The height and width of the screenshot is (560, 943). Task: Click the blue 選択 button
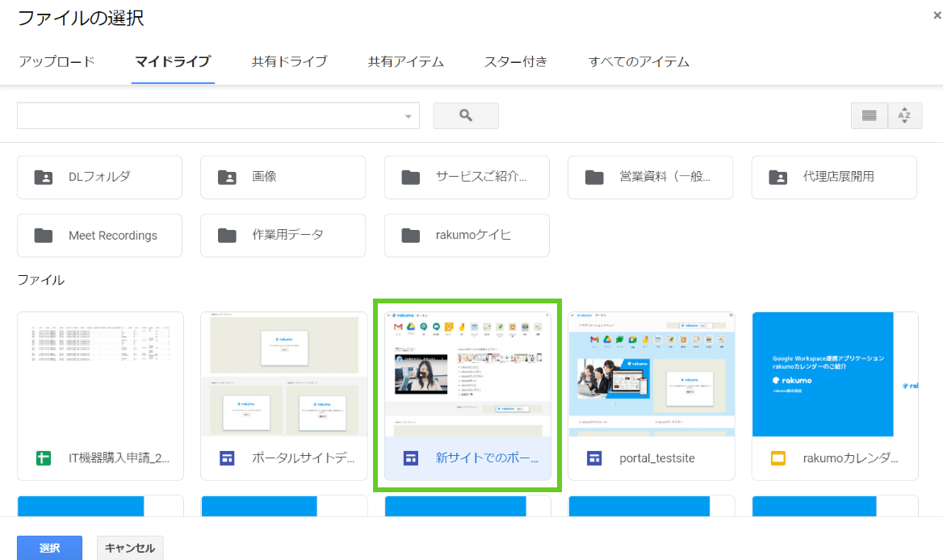[x=49, y=548]
